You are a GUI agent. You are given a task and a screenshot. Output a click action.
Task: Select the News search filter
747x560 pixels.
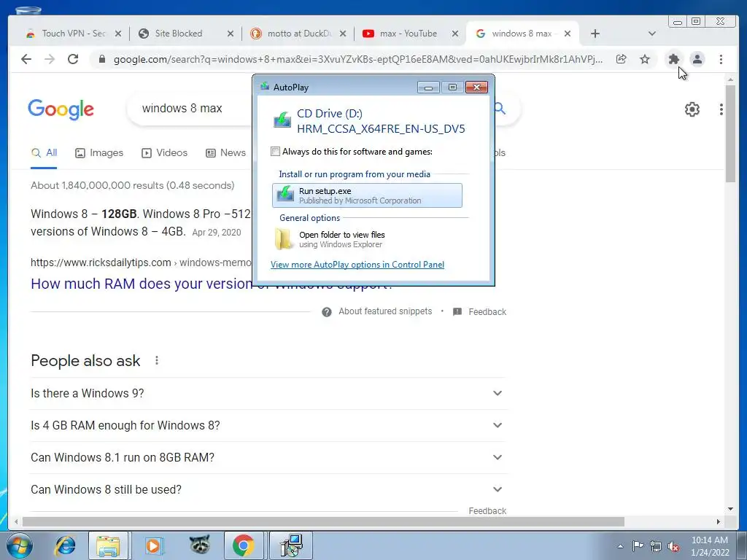point(226,153)
